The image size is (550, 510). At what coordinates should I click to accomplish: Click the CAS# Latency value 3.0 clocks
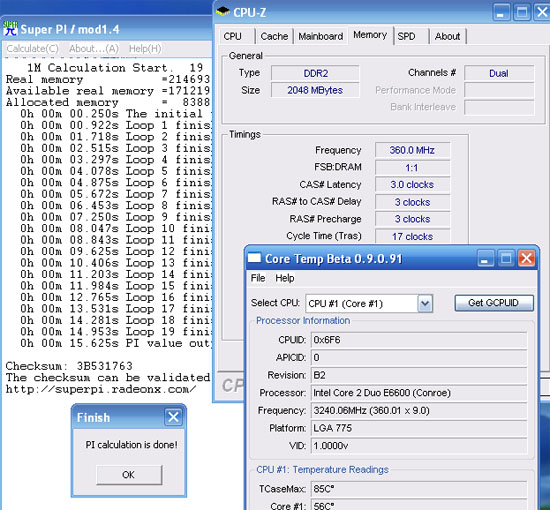[412, 184]
